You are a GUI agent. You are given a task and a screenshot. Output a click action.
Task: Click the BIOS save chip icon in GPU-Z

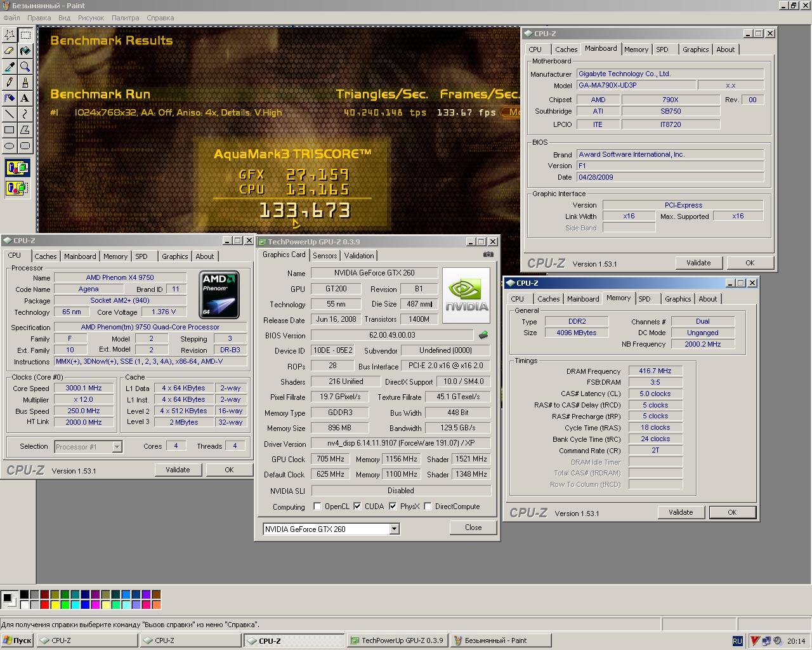483,335
